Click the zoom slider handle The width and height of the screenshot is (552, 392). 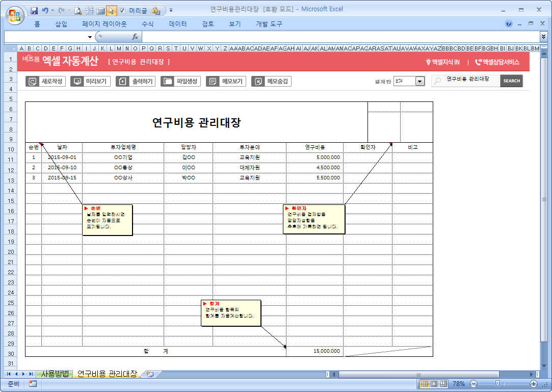coord(497,384)
